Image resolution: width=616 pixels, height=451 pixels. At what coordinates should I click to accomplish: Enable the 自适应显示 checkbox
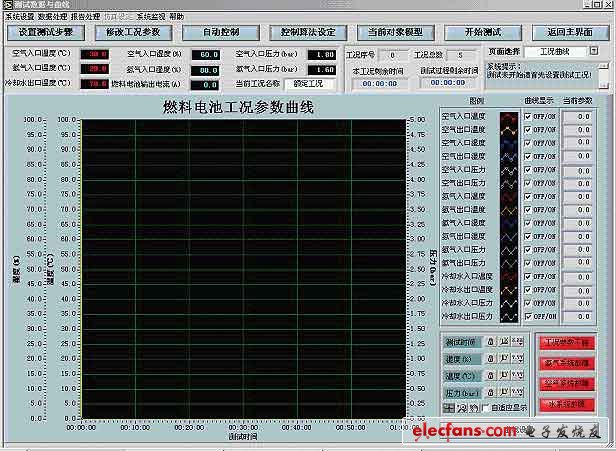pyautogui.click(x=486, y=408)
